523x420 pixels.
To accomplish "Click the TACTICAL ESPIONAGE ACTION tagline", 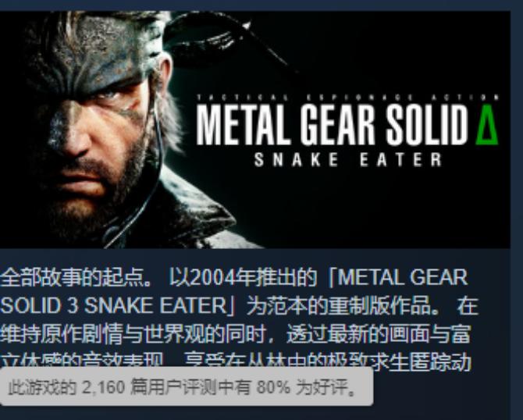I will coord(348,98).
